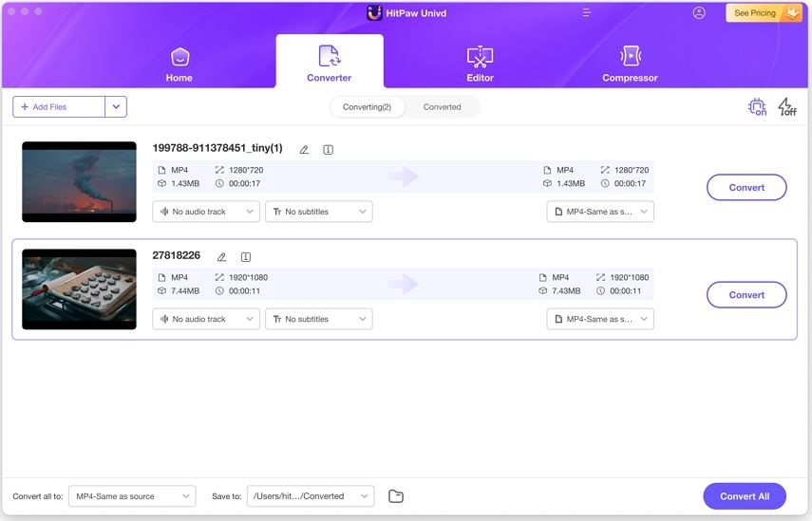Screen dimensions: 812x521
Task: Open the output folder icon
Action: click(x=396, y=496)
